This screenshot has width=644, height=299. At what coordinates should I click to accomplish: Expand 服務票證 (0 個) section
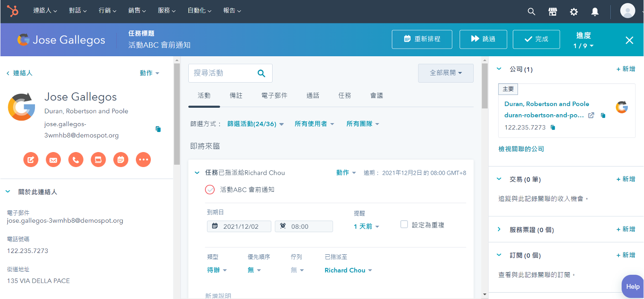tap(499, 229)
